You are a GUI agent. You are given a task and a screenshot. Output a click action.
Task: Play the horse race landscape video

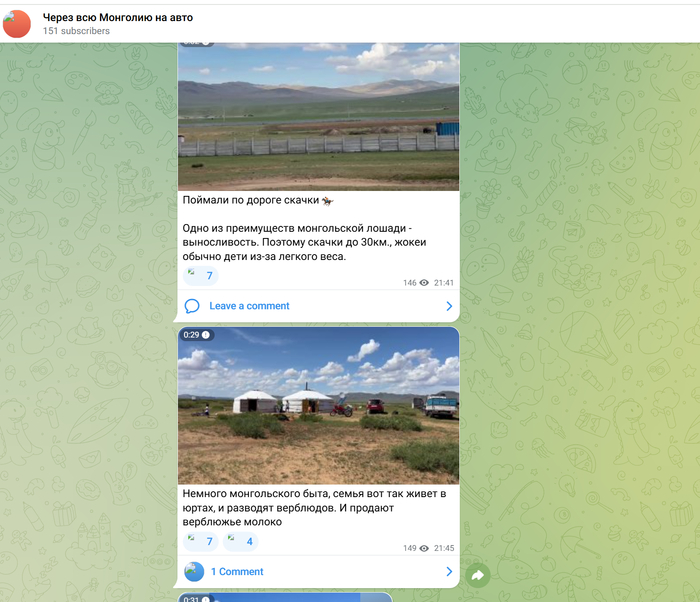[x=318, y=117]
